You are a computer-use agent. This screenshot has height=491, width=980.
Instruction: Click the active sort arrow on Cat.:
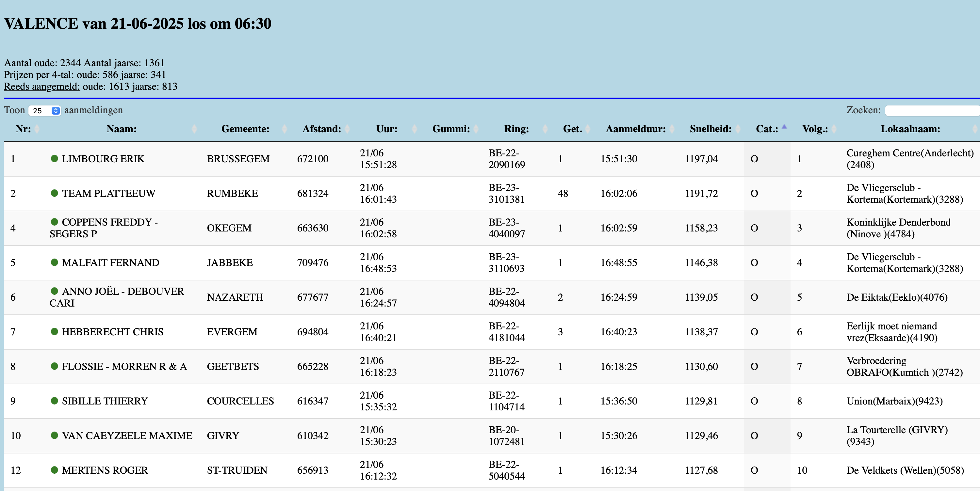coord(784,127)
